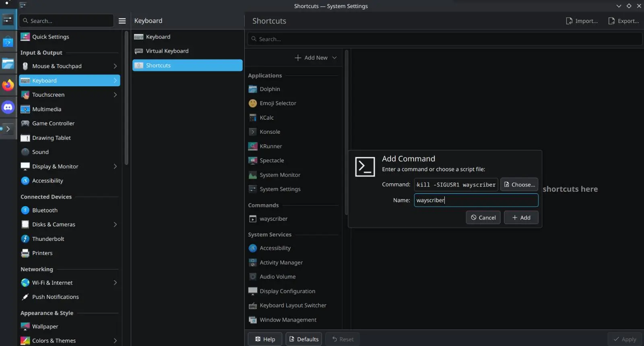The image size is (644, 346).
Task: Confirm with the Add button
Action: coord(521,218)
